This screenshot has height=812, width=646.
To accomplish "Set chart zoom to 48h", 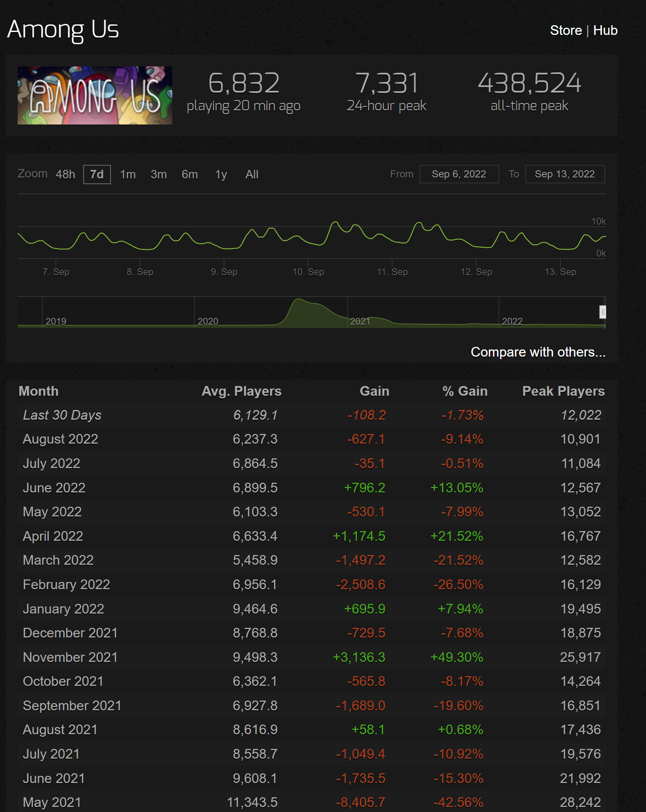I will pos(66,174).
